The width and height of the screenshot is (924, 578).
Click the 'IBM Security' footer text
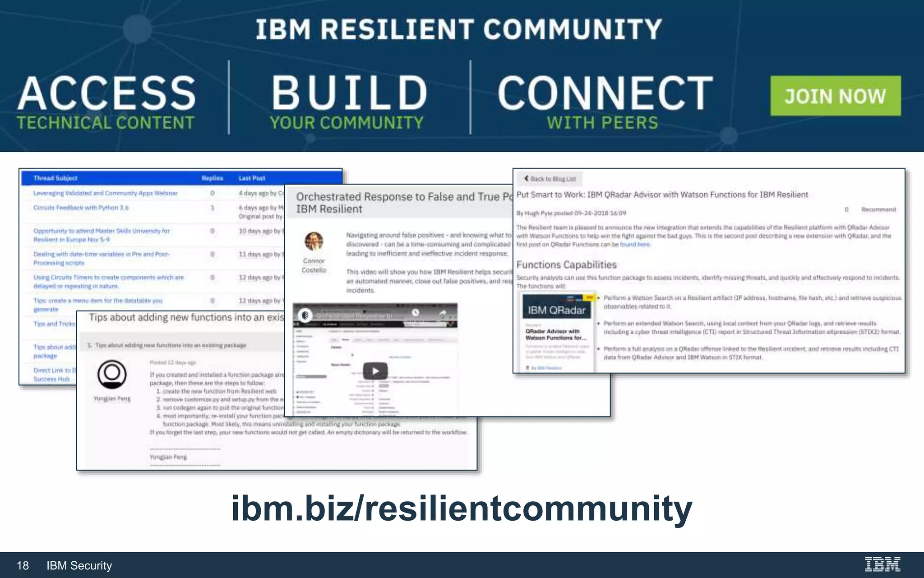tap(79, 565)
